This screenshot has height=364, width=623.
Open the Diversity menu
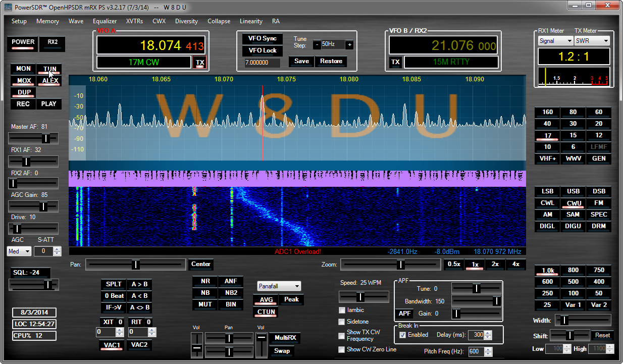[x=186, y=21]
